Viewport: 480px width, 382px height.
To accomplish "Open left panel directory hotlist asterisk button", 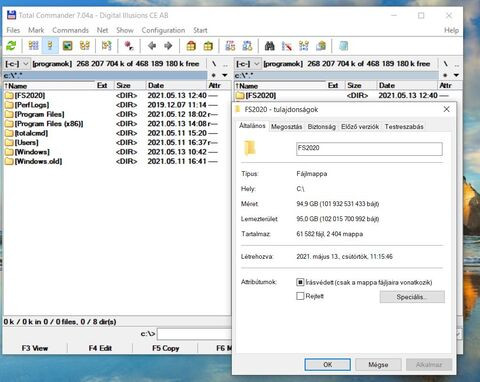I will tap(214, 75).
